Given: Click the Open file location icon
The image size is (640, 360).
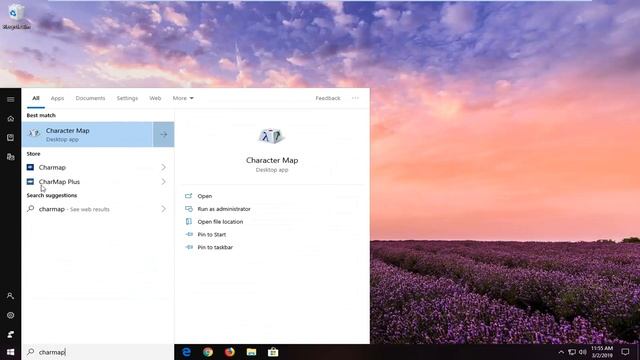Looking at the screenshot, I should point(189,222).
